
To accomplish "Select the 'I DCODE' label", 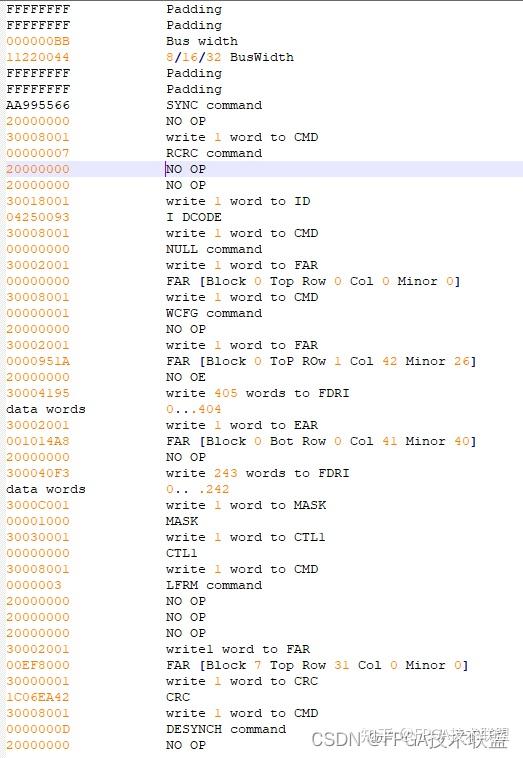I will point(194,217).
